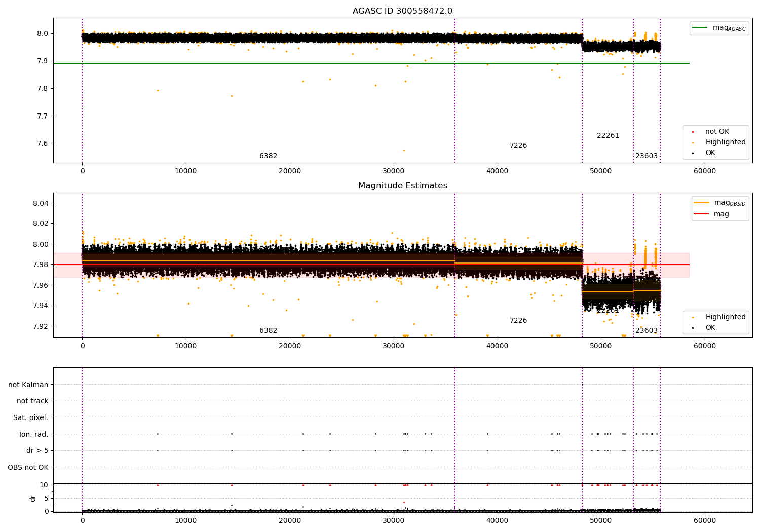
Task: Select the 'AGASC ID 300558472.0' title
Action: pyautogui.click(x=402, y=11)
